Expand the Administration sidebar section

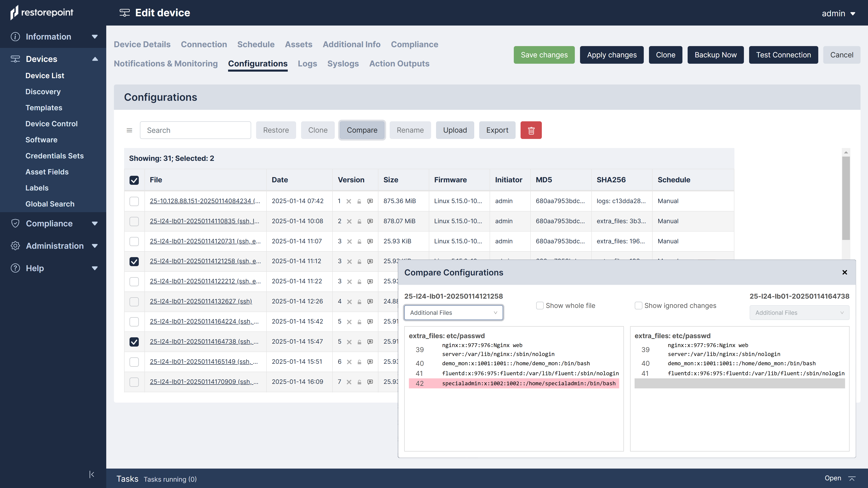point(95,246)
